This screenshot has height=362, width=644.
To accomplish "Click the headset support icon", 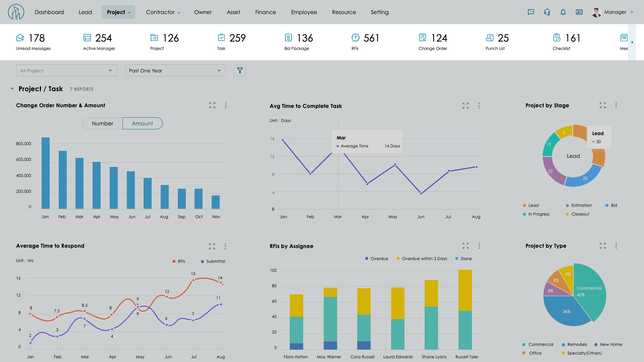I will coord(547,12).
